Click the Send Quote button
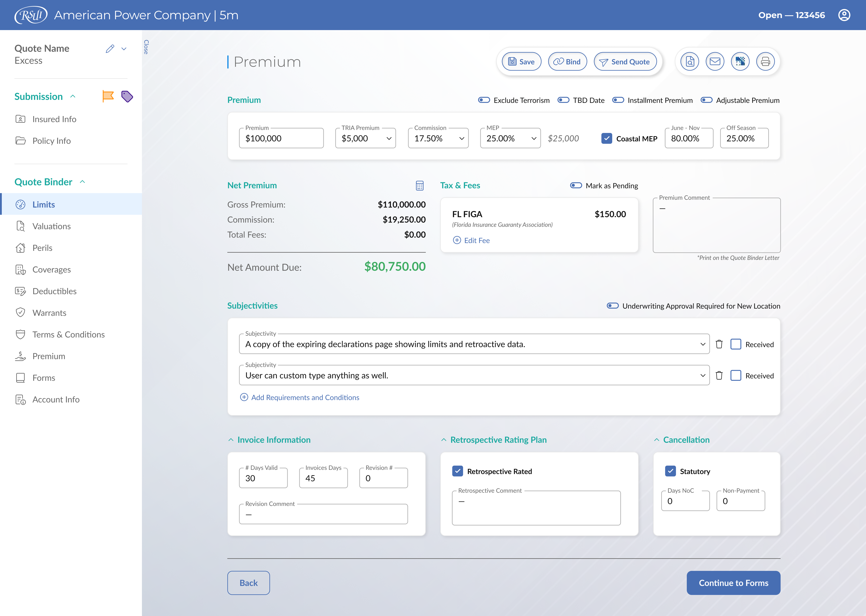This screenshot has height=616, width=866. click(625, 61)
